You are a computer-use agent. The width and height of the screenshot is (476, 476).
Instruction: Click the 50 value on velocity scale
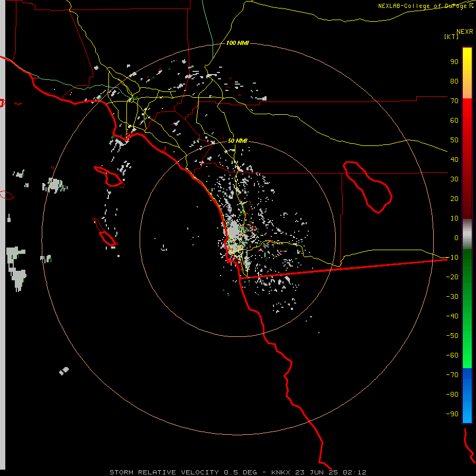(x=454, y=140)
